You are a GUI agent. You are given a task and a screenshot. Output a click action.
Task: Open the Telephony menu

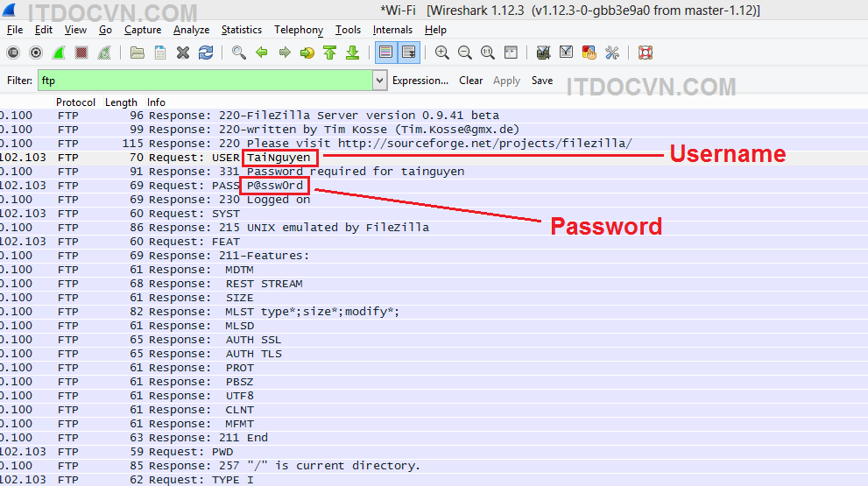point(298,30)
